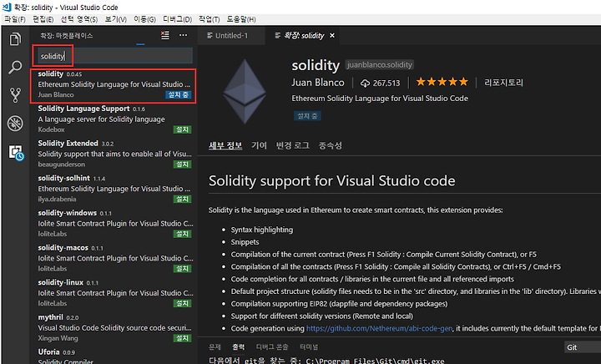Click the solidity-linux extension title

tap(61, 282)
